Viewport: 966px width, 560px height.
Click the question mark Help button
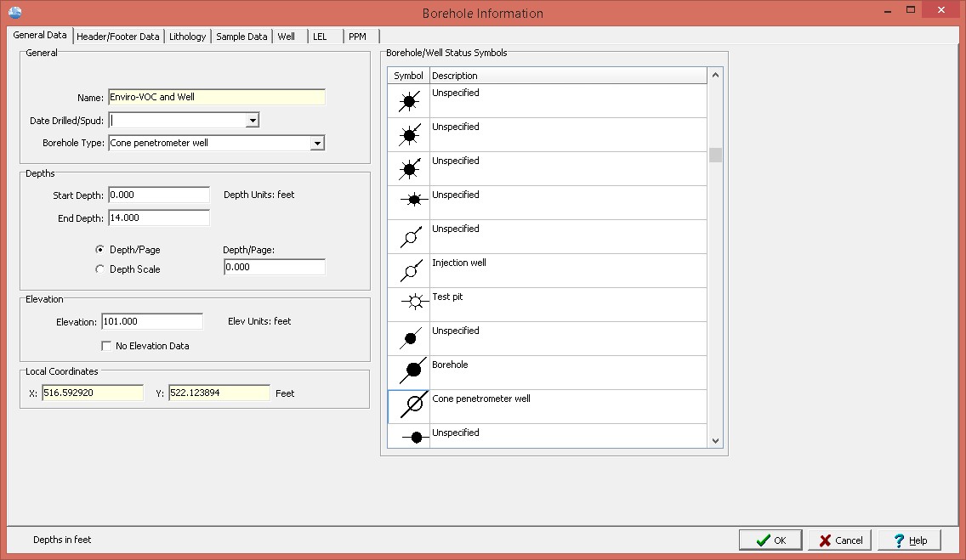[909, 540]
